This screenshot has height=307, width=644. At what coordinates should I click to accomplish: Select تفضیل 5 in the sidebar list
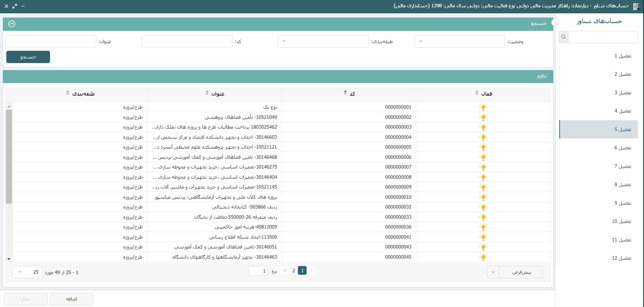point(623,129)
